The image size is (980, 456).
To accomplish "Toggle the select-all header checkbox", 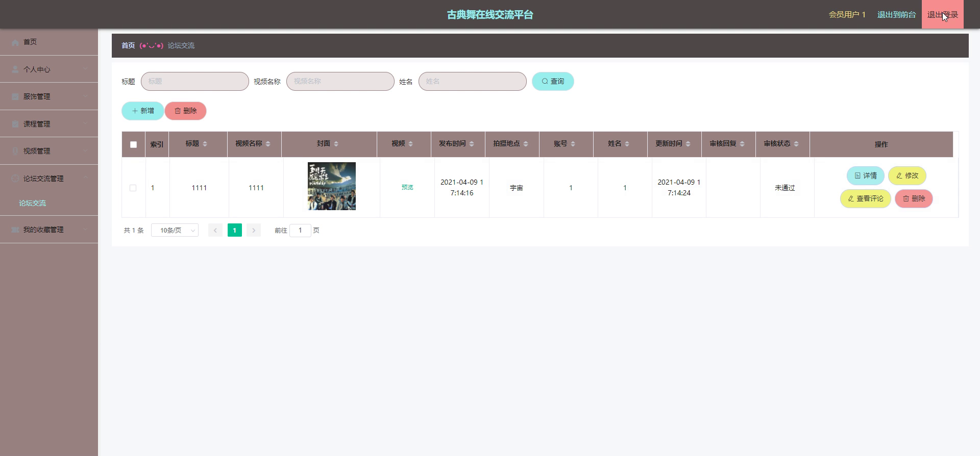I will pos(133,144).
